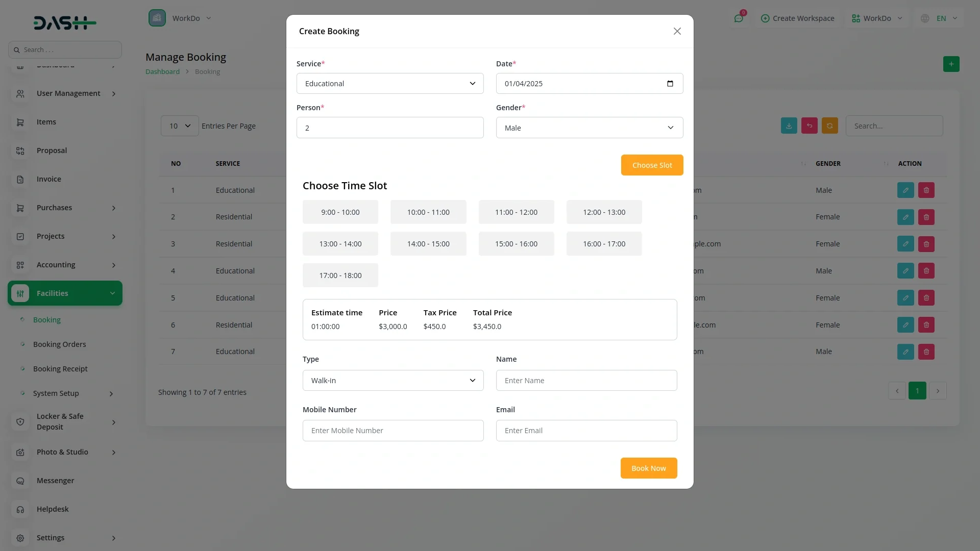Open the date picker calendar icon
This screenshot has width=980, height=551.
point(670,84)
